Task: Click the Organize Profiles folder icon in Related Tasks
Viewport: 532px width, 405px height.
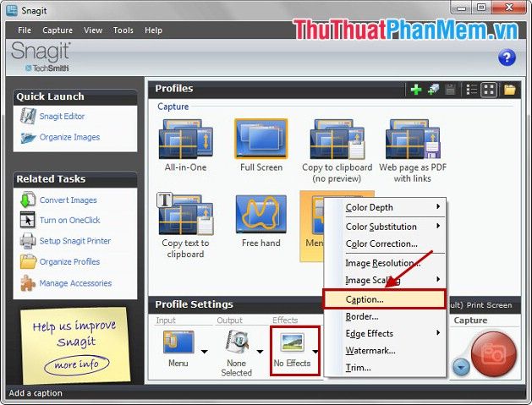Action: [x=28, y=261]
